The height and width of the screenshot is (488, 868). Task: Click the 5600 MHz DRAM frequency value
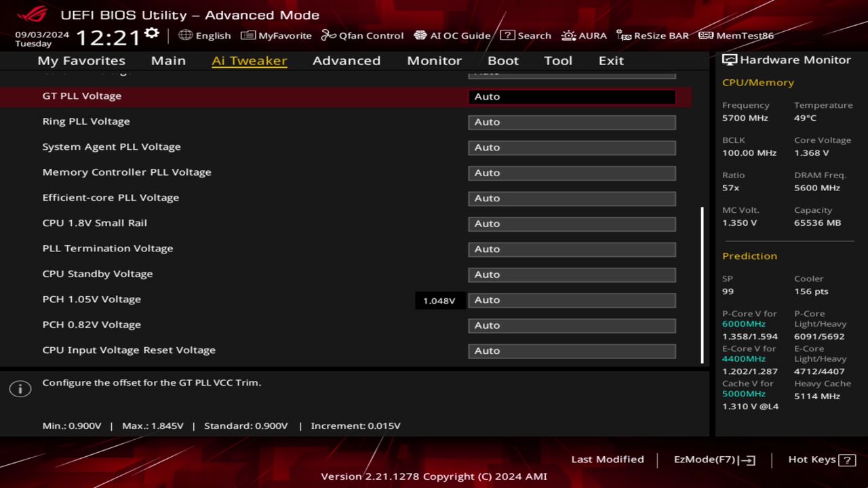817,188
